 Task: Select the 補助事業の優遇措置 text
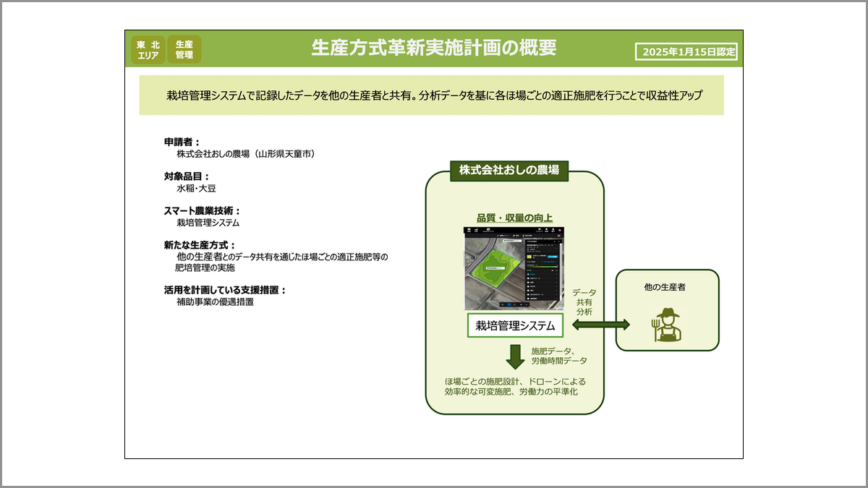tap(215, 302)
